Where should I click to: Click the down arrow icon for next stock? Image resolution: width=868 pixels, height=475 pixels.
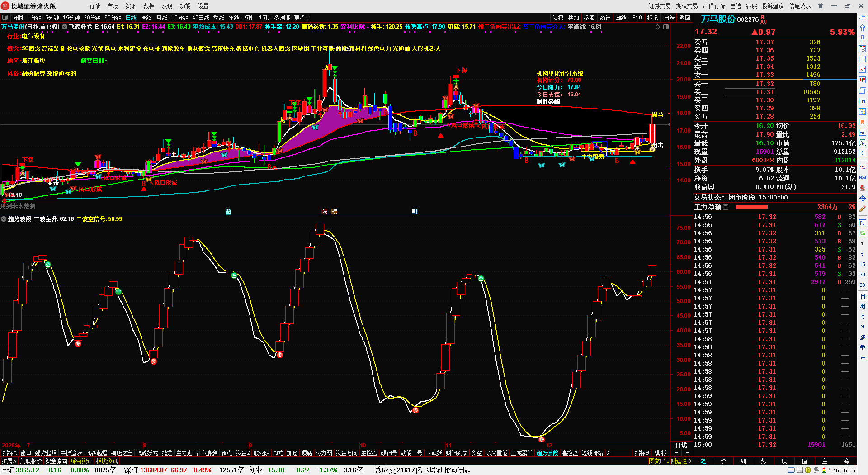[x=863, y=38]
